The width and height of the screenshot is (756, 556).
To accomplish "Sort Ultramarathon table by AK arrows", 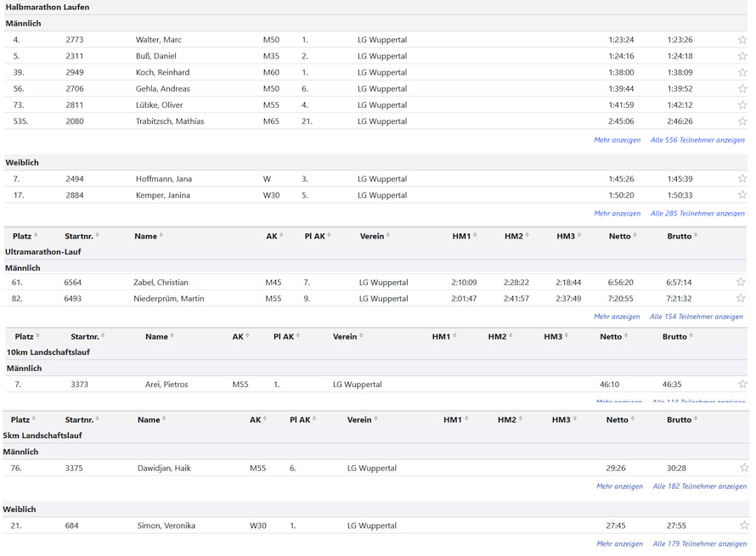I will (x=281, y=236).
